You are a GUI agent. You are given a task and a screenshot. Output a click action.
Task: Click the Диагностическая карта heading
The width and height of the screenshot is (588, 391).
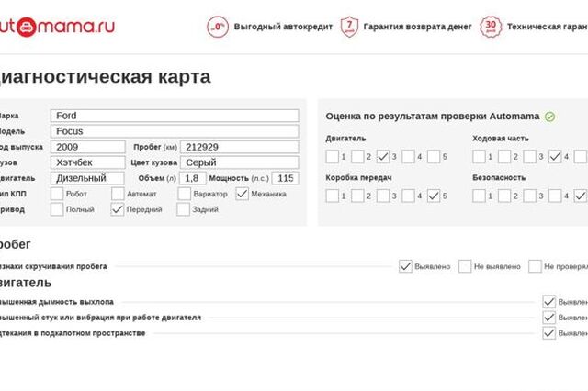tap(105, 77)
